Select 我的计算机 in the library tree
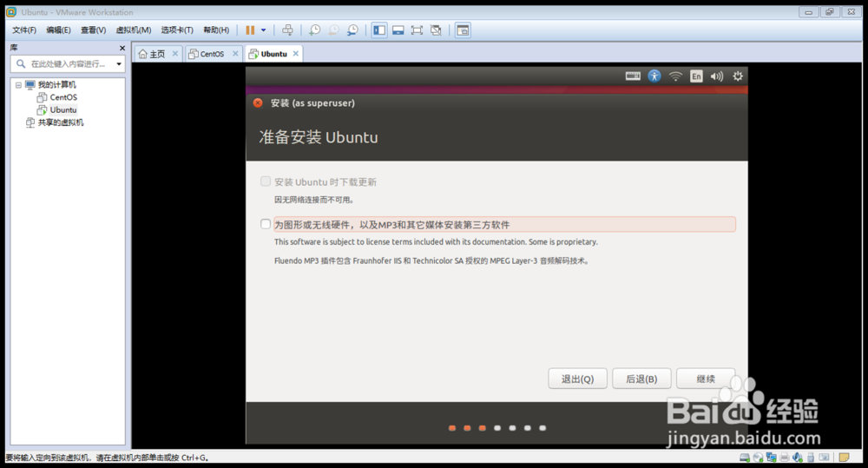 coord(57,85)
